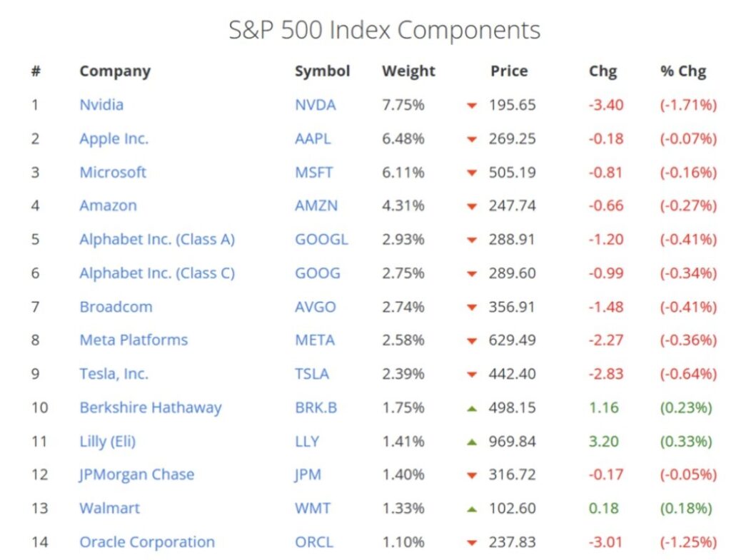The image size is (731, 560).
Task: Open the Apple Inc. company page
Action: 114,138
